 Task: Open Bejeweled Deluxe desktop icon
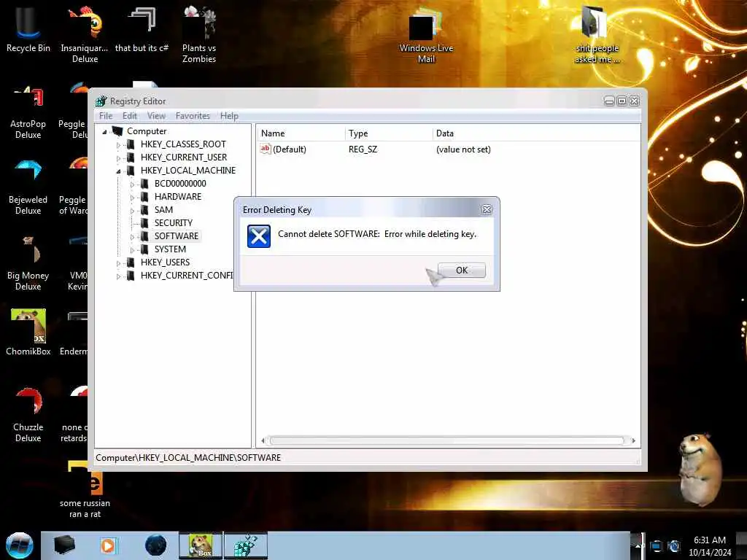coord(28,187)
